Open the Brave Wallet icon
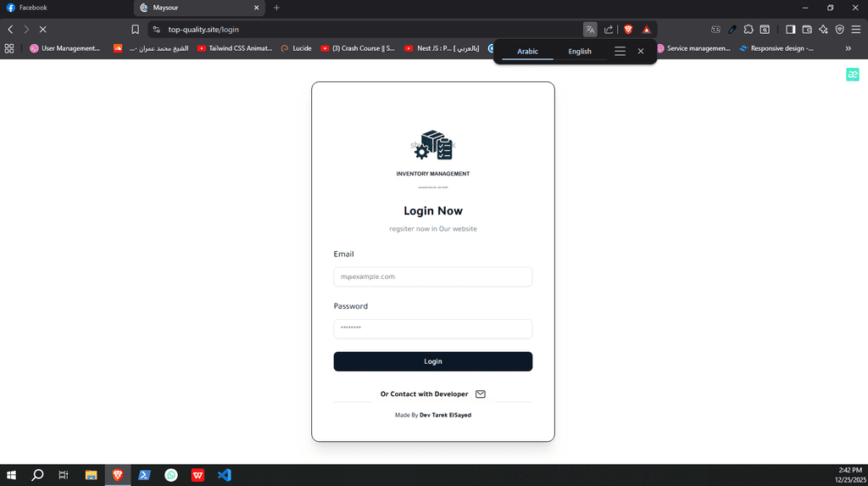The image size is (868, 486). [x=807, y=30]
